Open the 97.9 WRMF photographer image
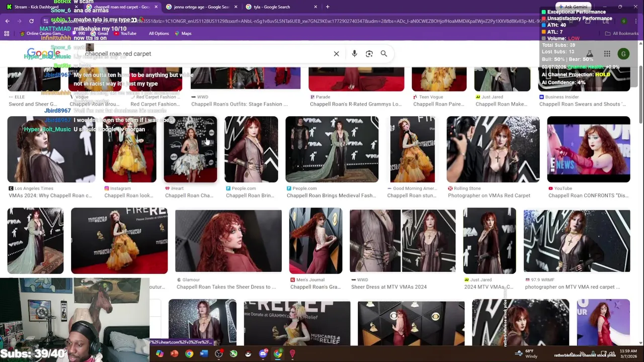This screenshot has height=362, width=644. click(577, 241)
